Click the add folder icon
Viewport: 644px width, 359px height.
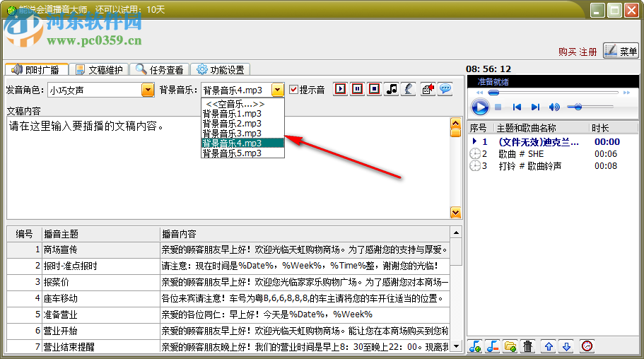510,346
